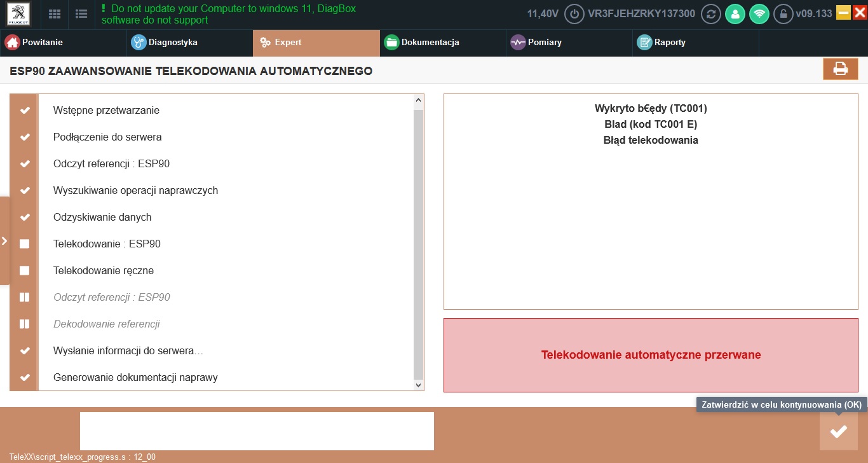This screenshot has height=463, width=868.
Task: Click the refresh sync icon
Action: (710, 14)
